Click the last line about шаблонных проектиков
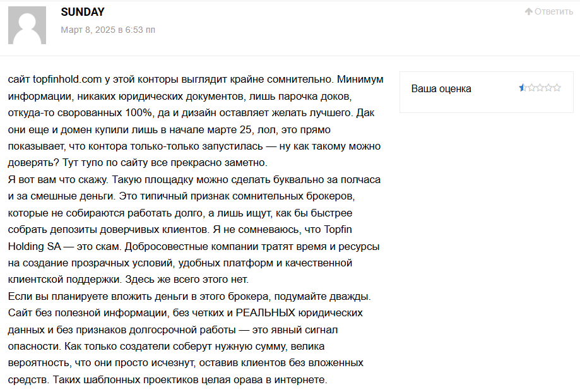 click(168, 380)
